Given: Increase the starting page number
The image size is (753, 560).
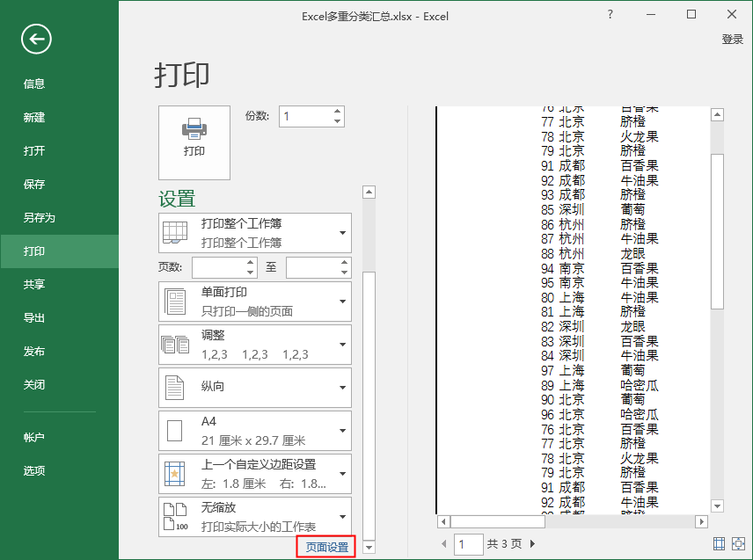Looking at the screenshot, I should pos(250,263).
